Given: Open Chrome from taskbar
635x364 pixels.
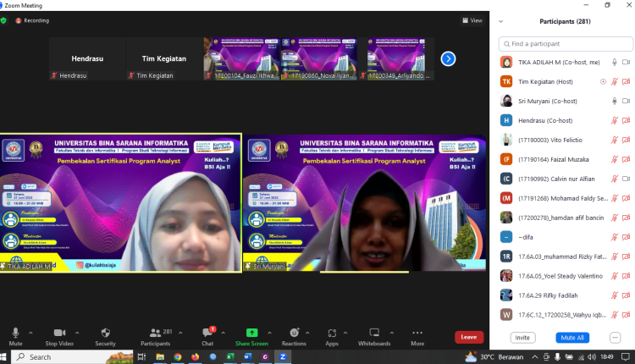Looking at the screenshot, I should click(x=178, y=357).
